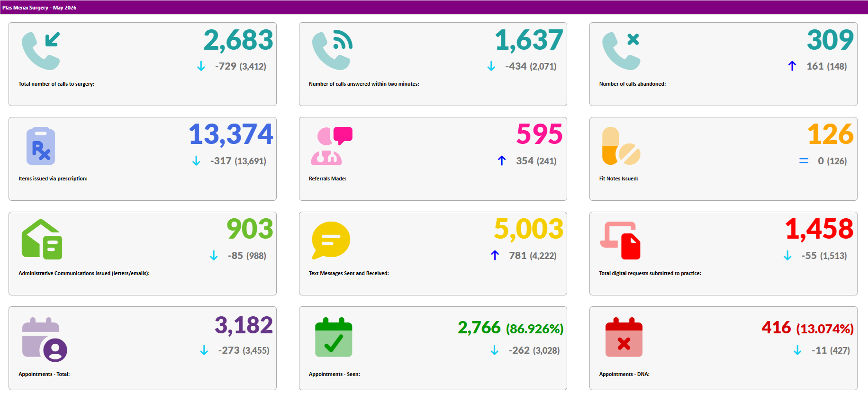
Task: Select the answered calls value 1,637
Action: [x=529, y=40]
